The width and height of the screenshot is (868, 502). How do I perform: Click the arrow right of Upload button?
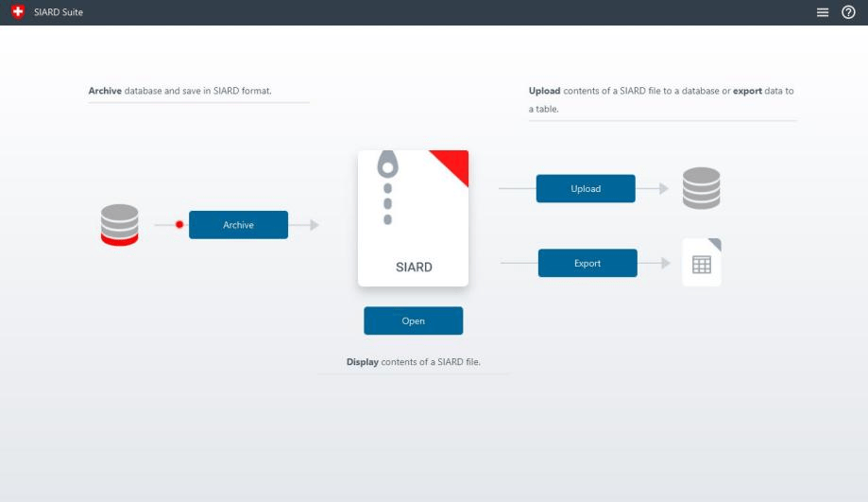663,189
